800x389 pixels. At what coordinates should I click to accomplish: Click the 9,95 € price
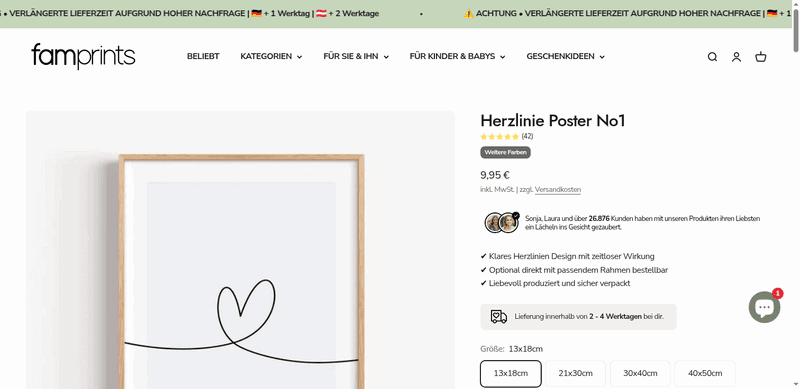point(495,175)
